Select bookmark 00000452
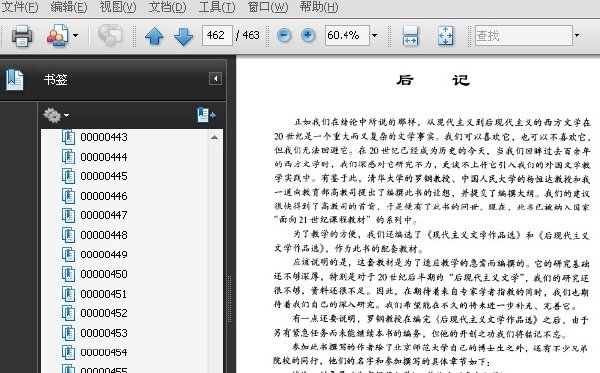Image resolution: width=600 pixels, height=373 pixels. (x=104, y=313)
